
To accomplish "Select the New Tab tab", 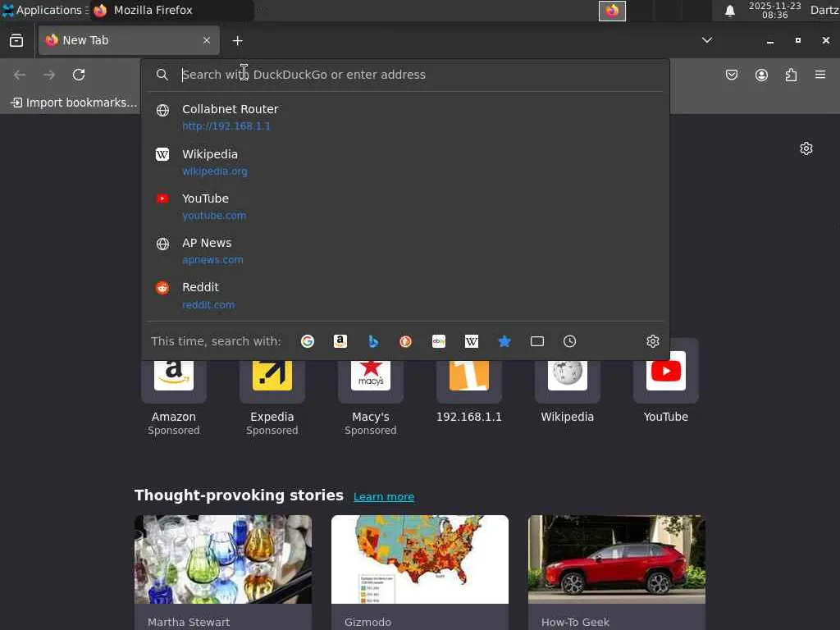I will [129, 40].
